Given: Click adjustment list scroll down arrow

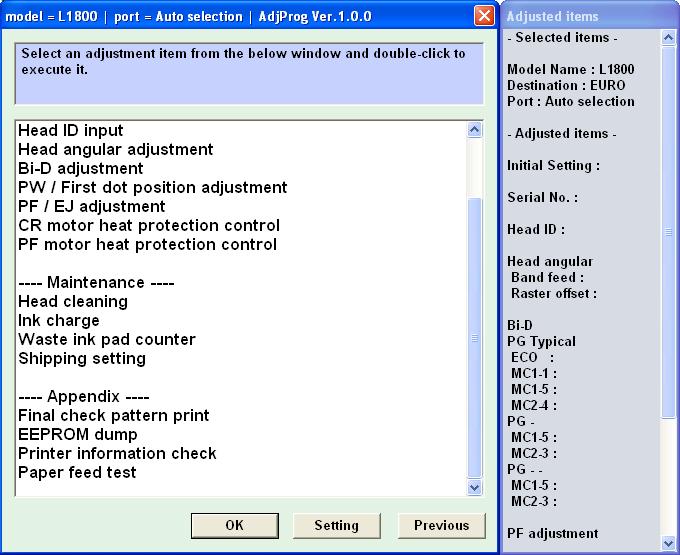Looking at the screenshot, I should (x=474, y=488).
